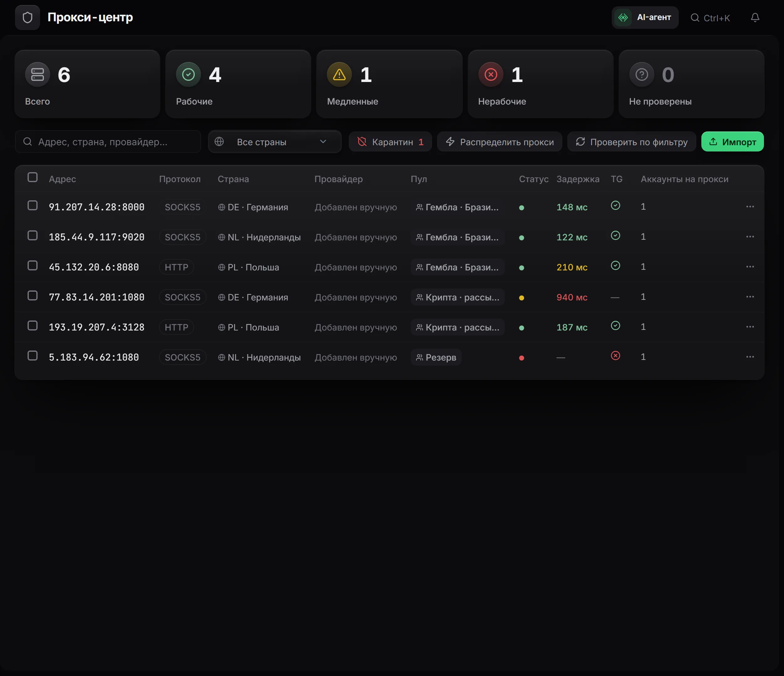
Task: Open more menu for 45.132.20.6:8080
Action: click(750, 267)
